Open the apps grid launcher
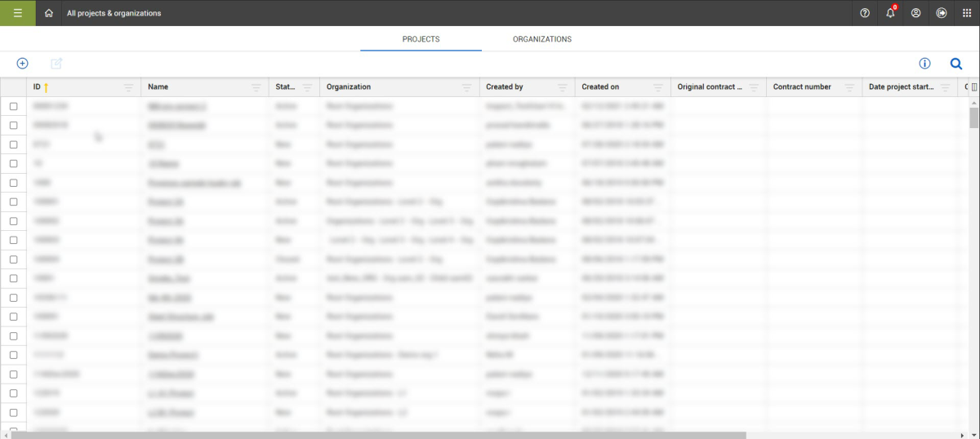 pos(966,13)
